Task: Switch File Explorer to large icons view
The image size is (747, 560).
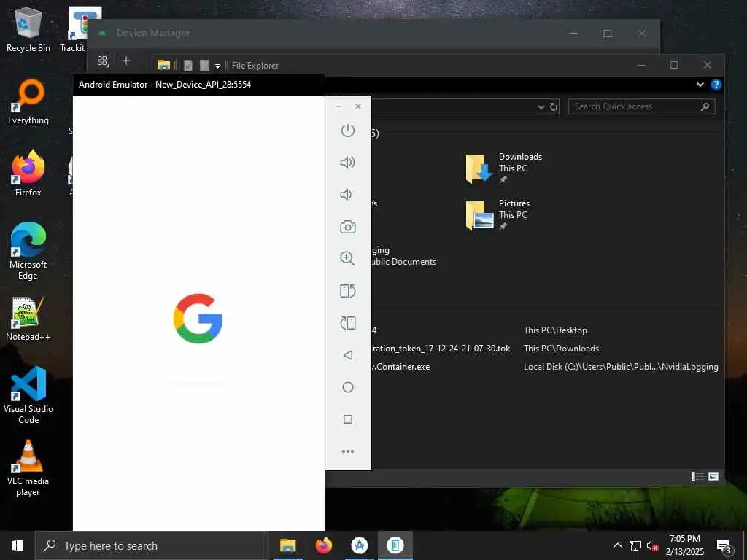Action: pyautogui.click(x=713, y=476)
